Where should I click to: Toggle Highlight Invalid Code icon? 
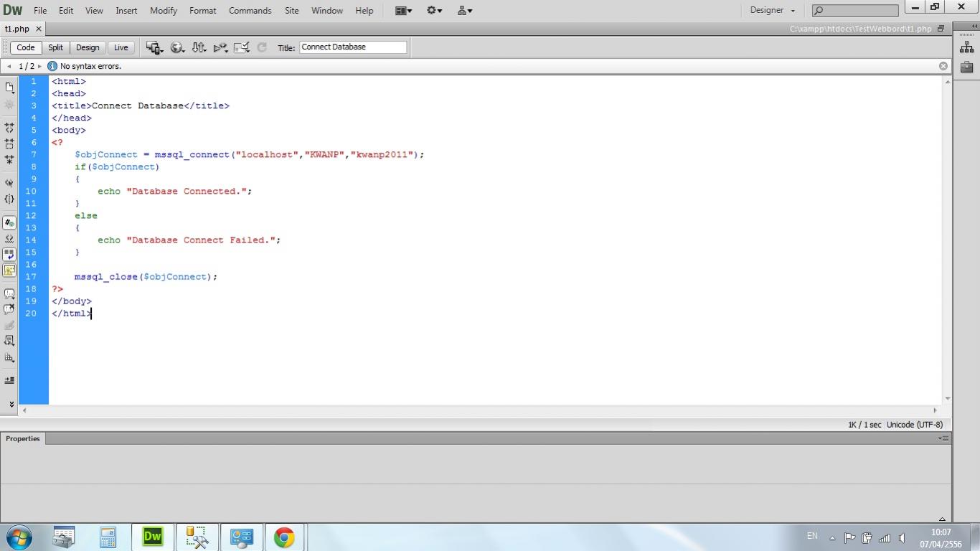coord(9,239)
